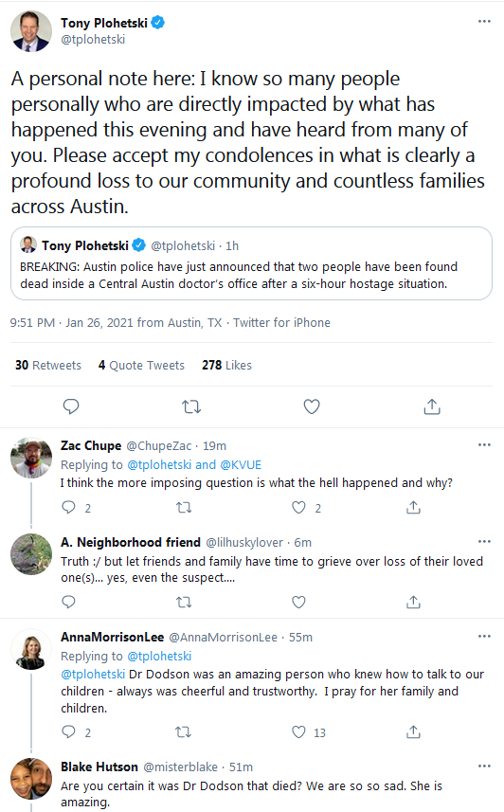Reply to Tony Plohetski's main tweet
The width and height of the screenshot is (504, 812).
tap(70, 406)
